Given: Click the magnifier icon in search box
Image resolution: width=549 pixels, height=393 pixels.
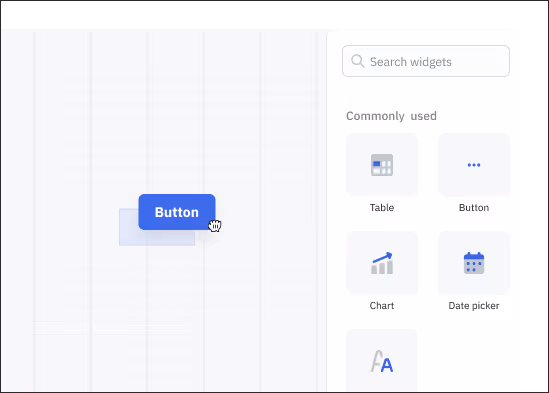Looking at the screenshot, I should [358, 61].
